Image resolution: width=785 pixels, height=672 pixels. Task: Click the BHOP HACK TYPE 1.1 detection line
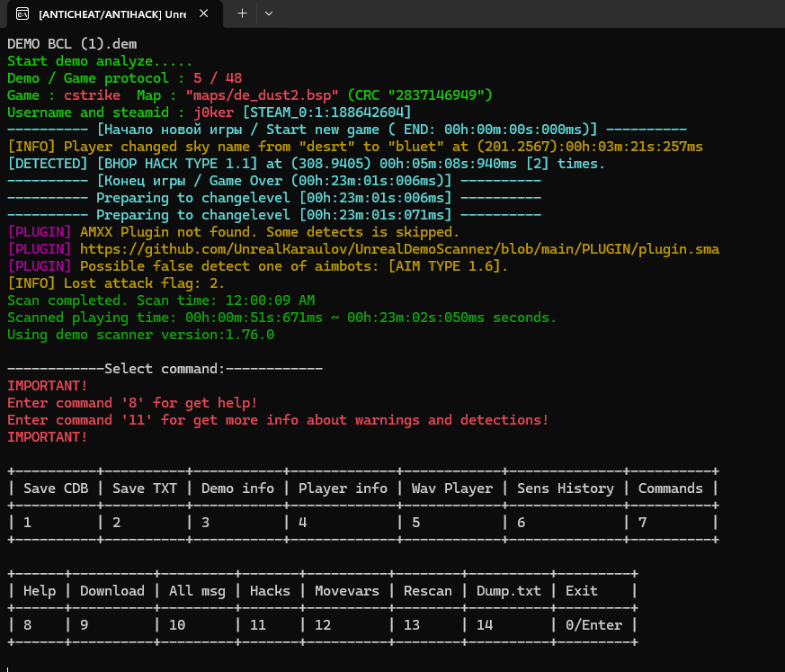pyautogui.click(x=306, y=163)
